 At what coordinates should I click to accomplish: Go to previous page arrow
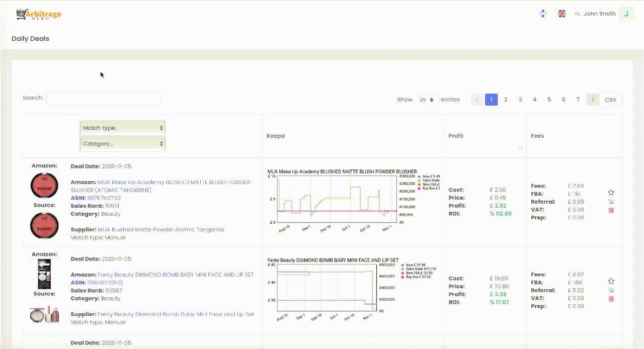(x=477, y=100)
